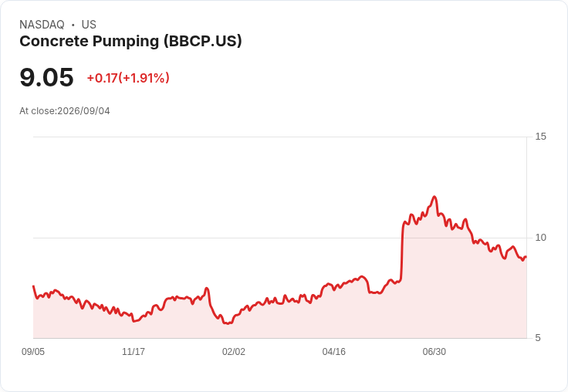Click the 11/17 x-axis date label
The height and width of the screenshot is (392, 568).
(134, 352)
